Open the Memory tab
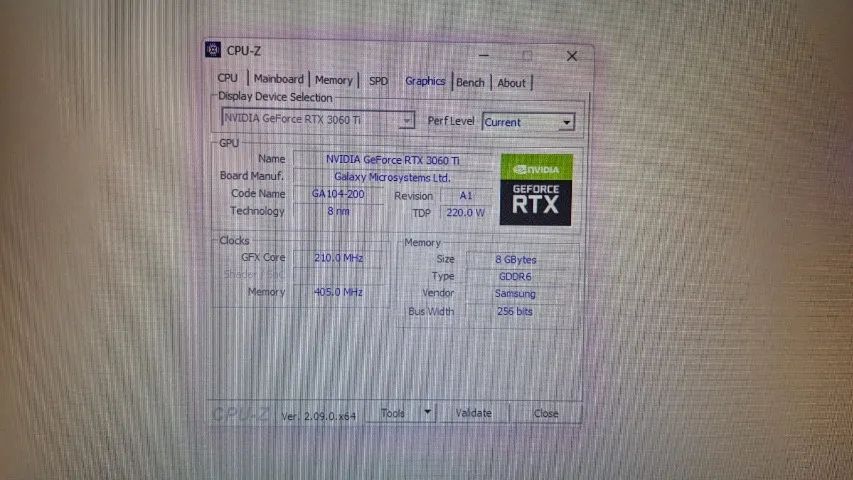The height and width of the screenshot is (480, 853). click(x=333, y=80)
